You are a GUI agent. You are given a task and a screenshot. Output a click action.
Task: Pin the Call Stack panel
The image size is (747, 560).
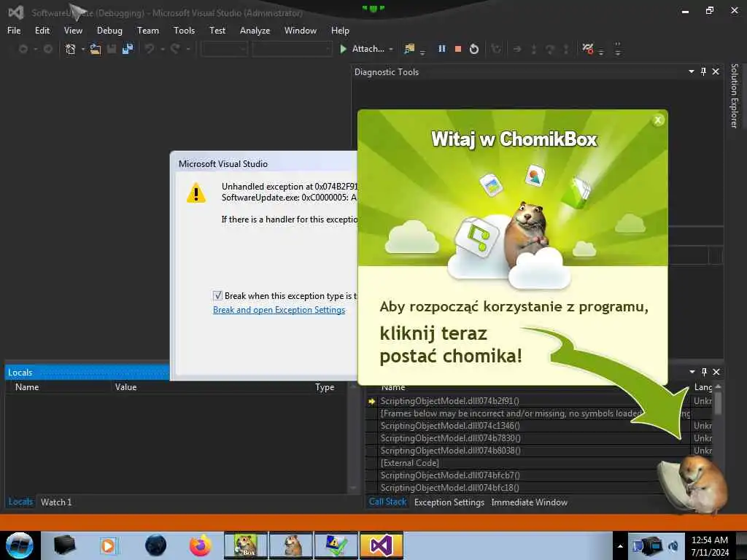point(704,372)
